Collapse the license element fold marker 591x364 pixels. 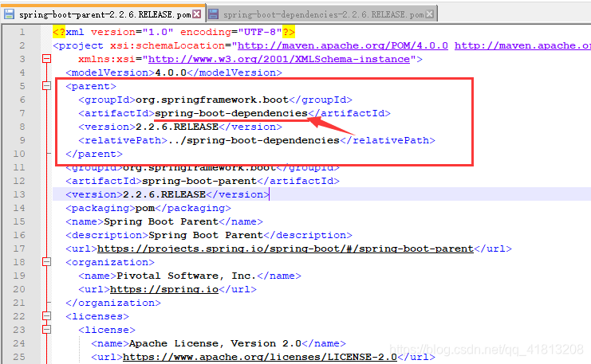click(46, 330)
